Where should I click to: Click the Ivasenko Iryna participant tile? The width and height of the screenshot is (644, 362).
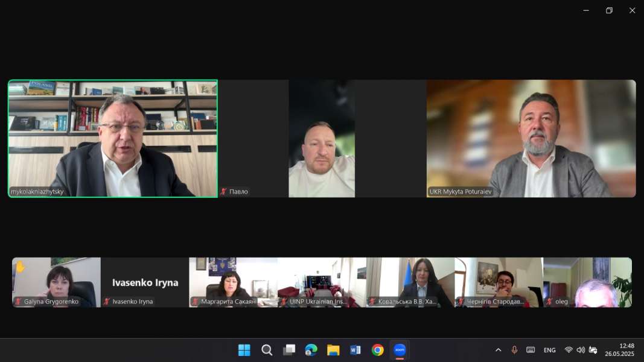tap(145, 282)
